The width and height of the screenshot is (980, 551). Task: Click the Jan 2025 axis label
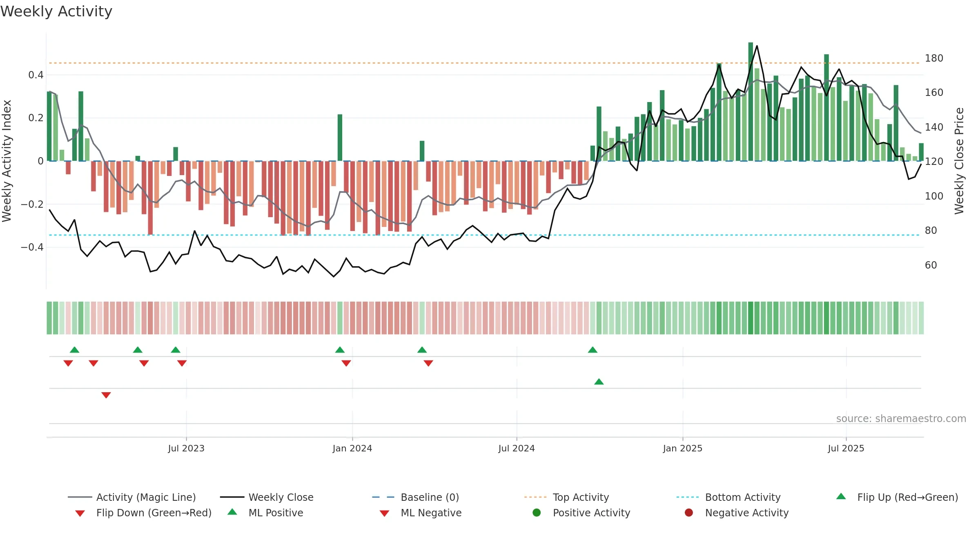(x=683, y=448)
